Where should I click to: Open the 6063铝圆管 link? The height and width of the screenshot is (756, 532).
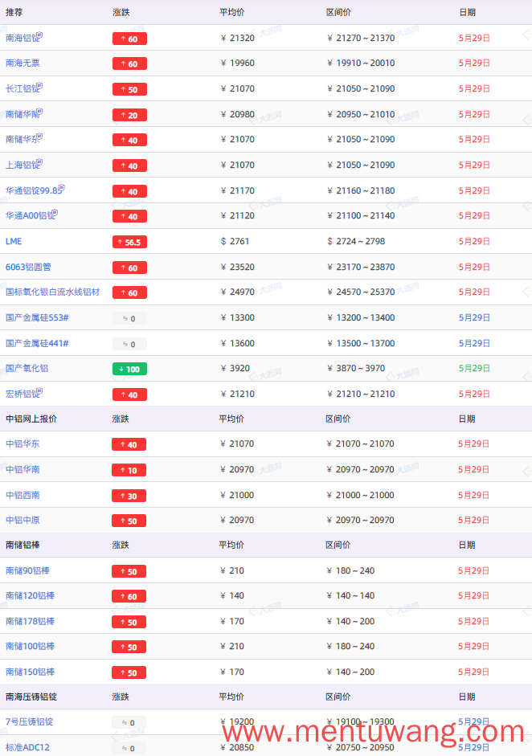[x=28, y=267]
